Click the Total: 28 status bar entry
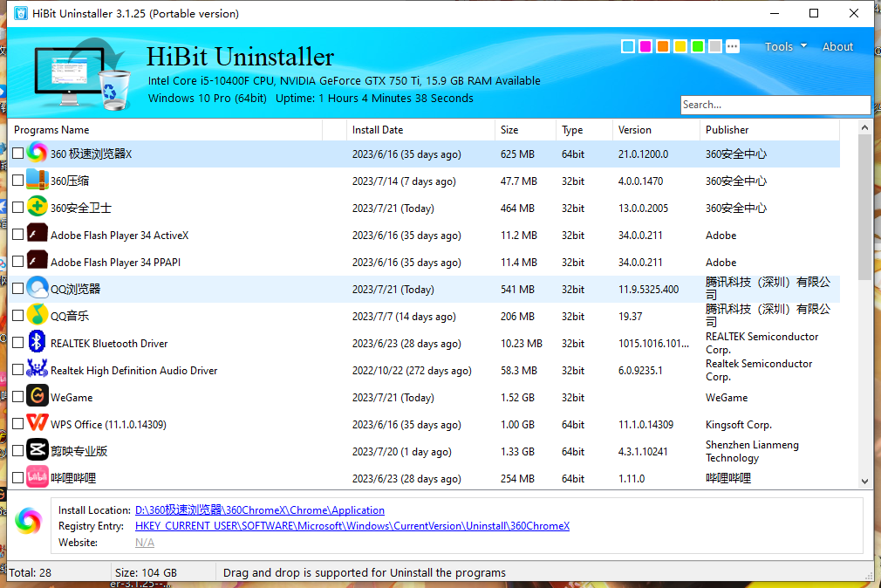This screenshot has width=881, height=588. coord(31,573)
